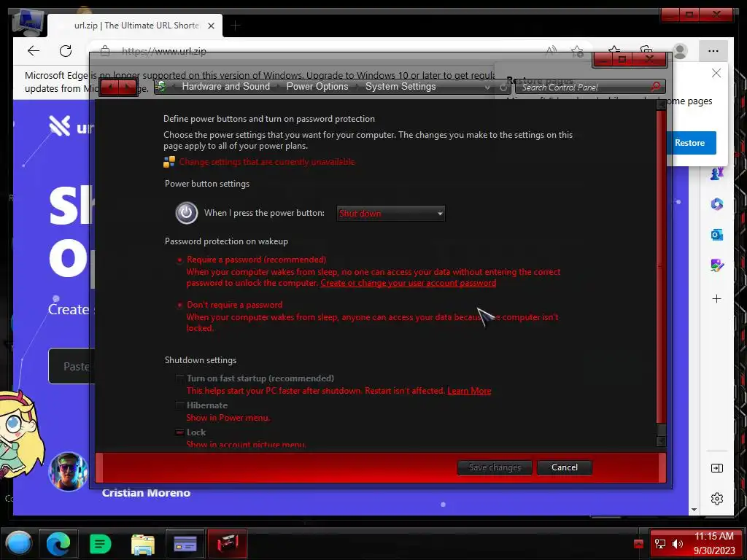The height and width of the screenshot is (560, 747).
Task: Click the shield icon beside Change settings
Action: (x=169, y=162)
